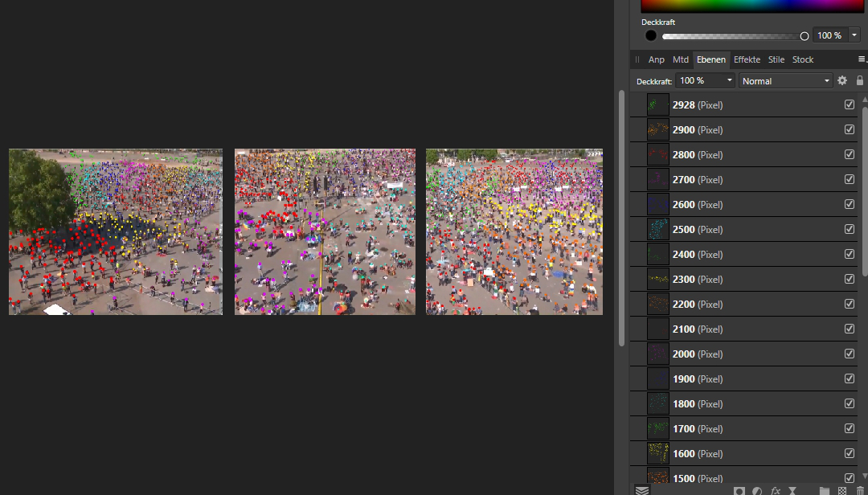Switch to the Effekte tab
The width and height of the screenshot is (868, 495).
coord(747,59)
